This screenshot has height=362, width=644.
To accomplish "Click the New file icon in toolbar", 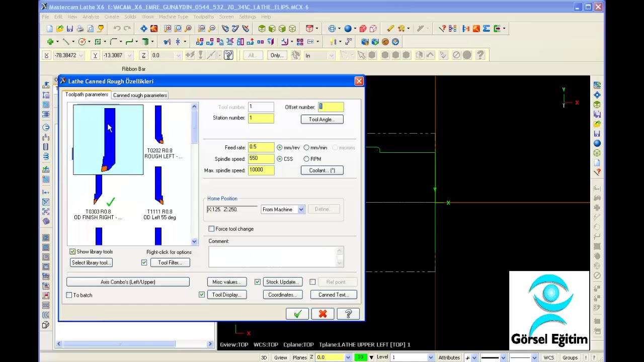I will coord(49,29).
